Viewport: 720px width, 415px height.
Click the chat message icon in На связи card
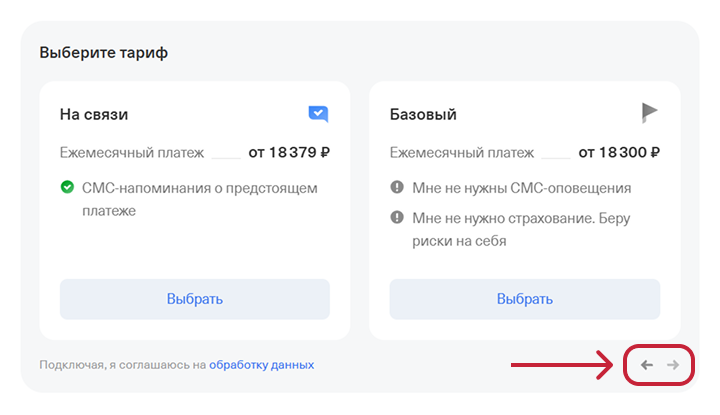click(318, 114)
